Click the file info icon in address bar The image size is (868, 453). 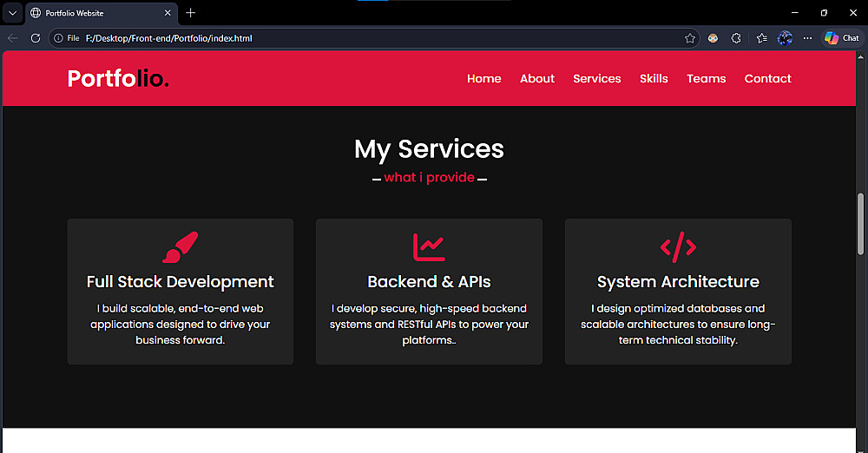(58, 38)
